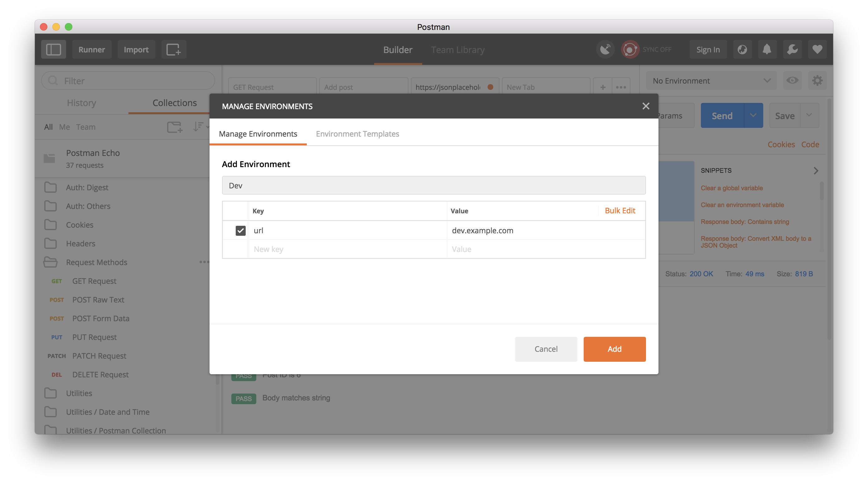Open tab options ellipsis icon
Image resolution: width=868 pixels, height=484 pixels.
coord(621,87)
